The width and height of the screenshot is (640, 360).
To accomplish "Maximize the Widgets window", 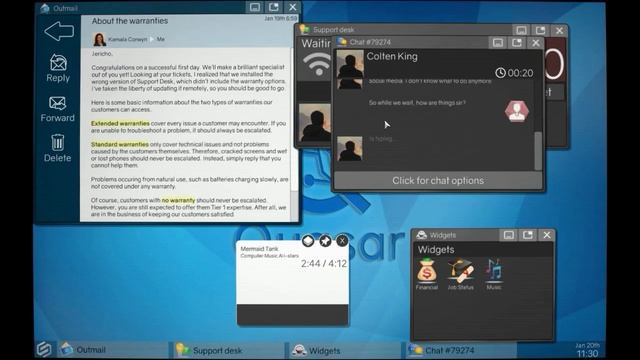I will pos(528,235).
